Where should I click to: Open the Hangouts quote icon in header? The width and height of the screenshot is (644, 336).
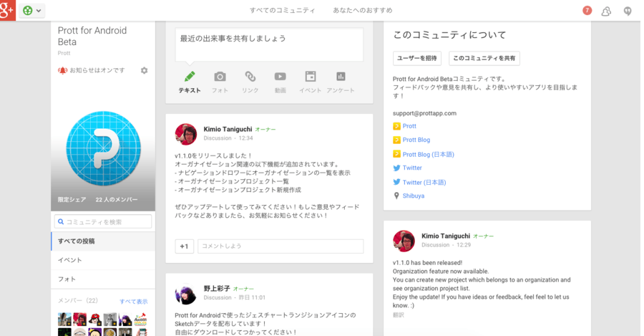click(627, 11)
